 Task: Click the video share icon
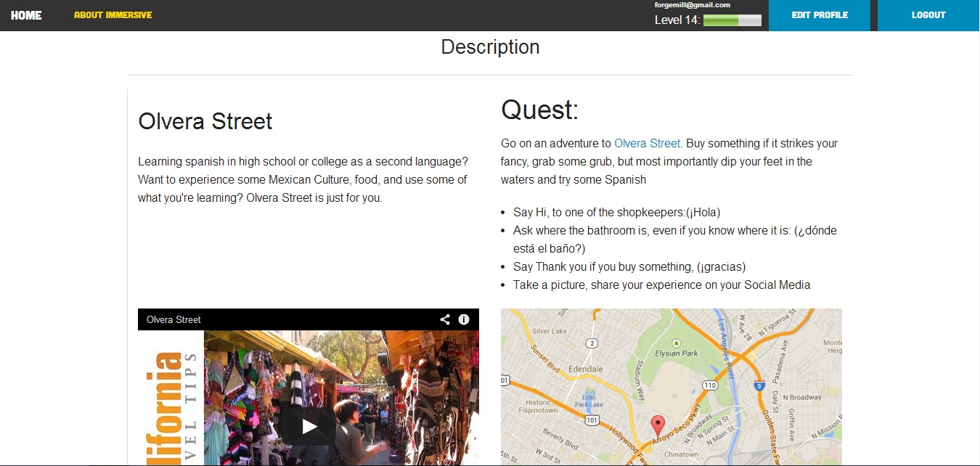pyautogui.click(x=445, y=319)
